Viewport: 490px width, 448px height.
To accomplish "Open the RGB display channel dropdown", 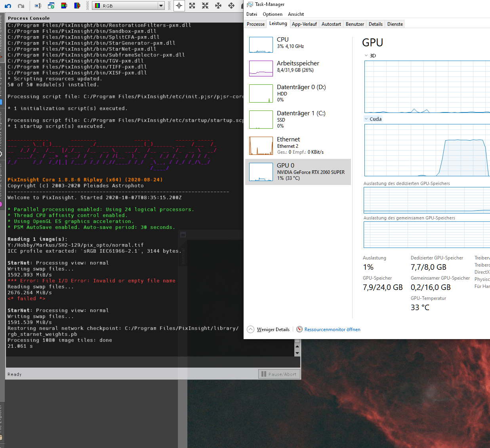I will pyautogui.click(x=128, y=6).
